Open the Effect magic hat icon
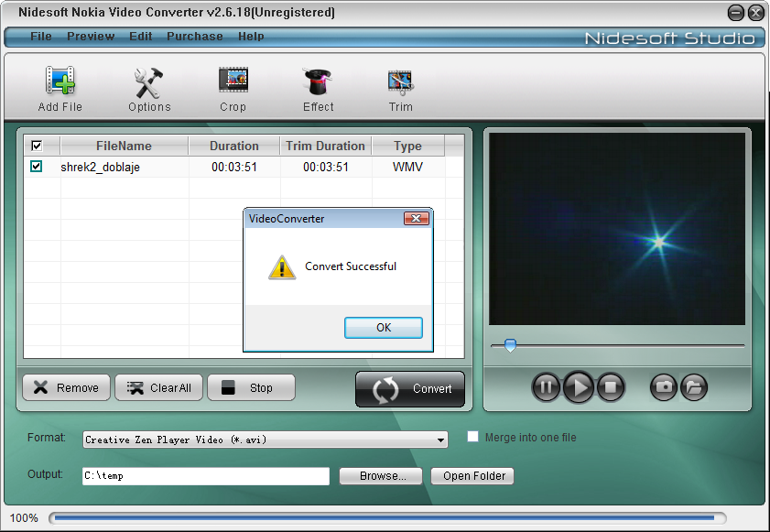770x532 pixels. click(318, 81)
